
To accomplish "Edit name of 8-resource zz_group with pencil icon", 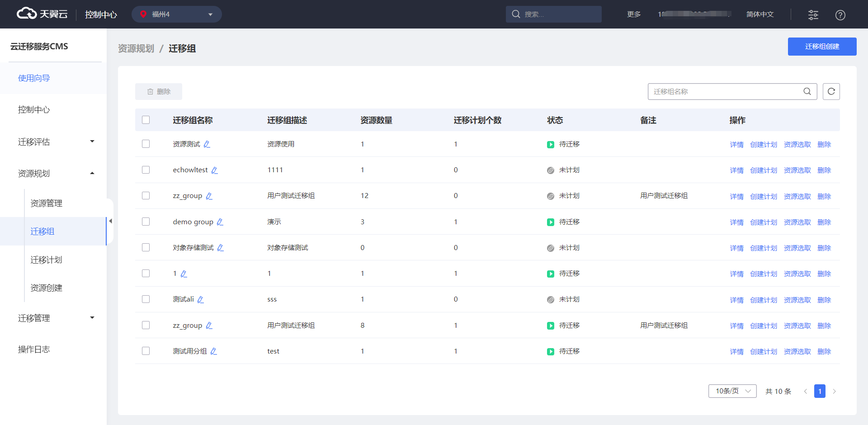I will point(209,326).
